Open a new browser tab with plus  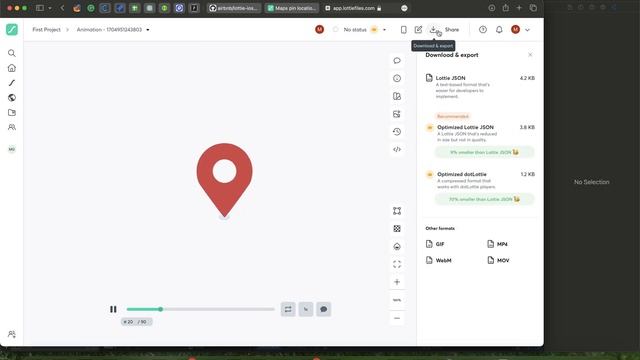519,8
